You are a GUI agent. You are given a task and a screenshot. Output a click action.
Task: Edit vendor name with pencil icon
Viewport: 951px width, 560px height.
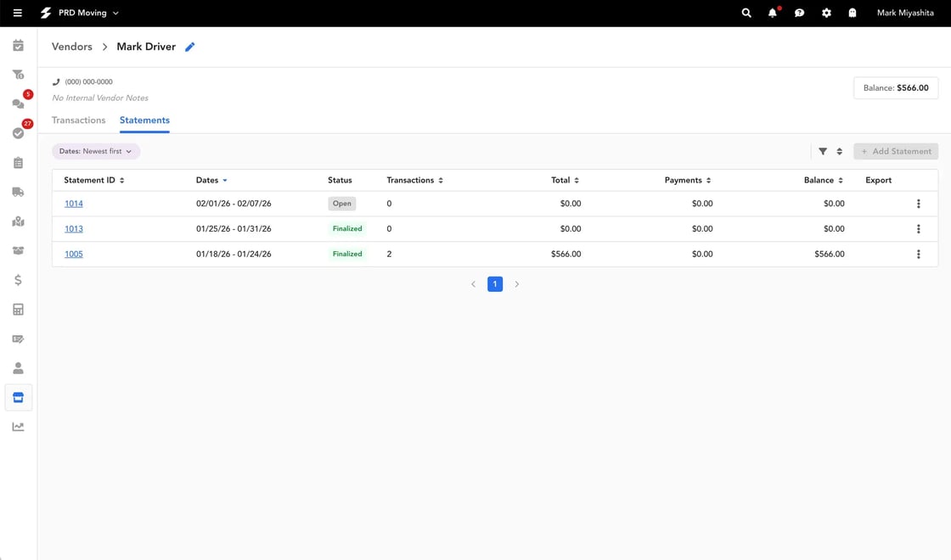coord(190,47)
